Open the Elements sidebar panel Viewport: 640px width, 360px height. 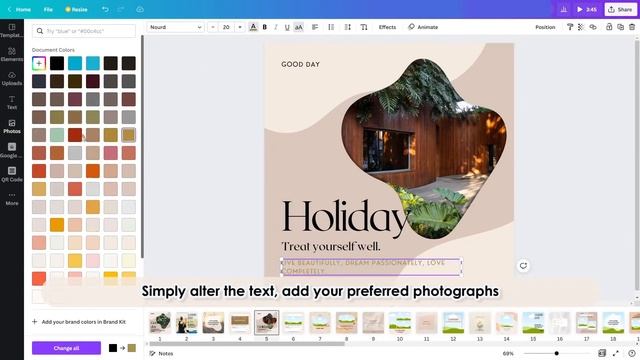(x=12, y=55)
